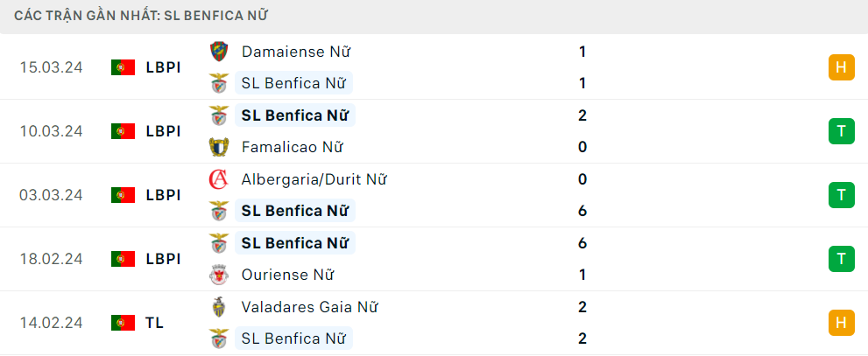Click the Benfica crest in the 15.03.24 match
The height and width of the screenshot is (356, 868).
point(219,83)
